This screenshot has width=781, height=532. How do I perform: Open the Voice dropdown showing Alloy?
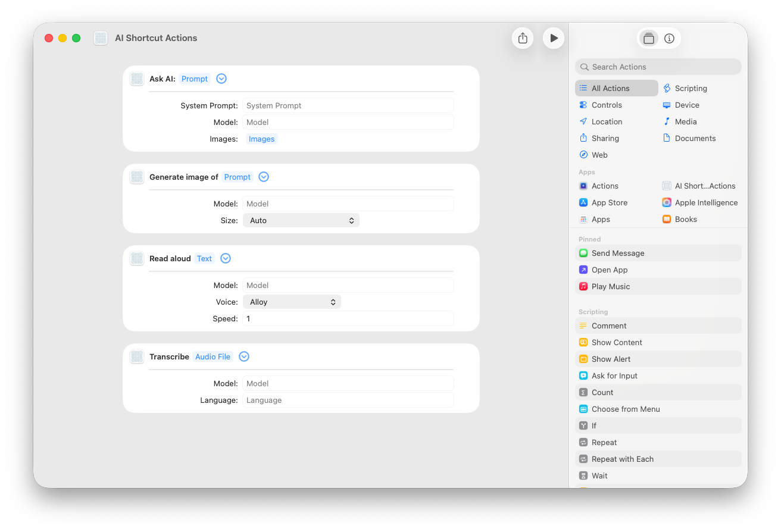pos(292,302)
